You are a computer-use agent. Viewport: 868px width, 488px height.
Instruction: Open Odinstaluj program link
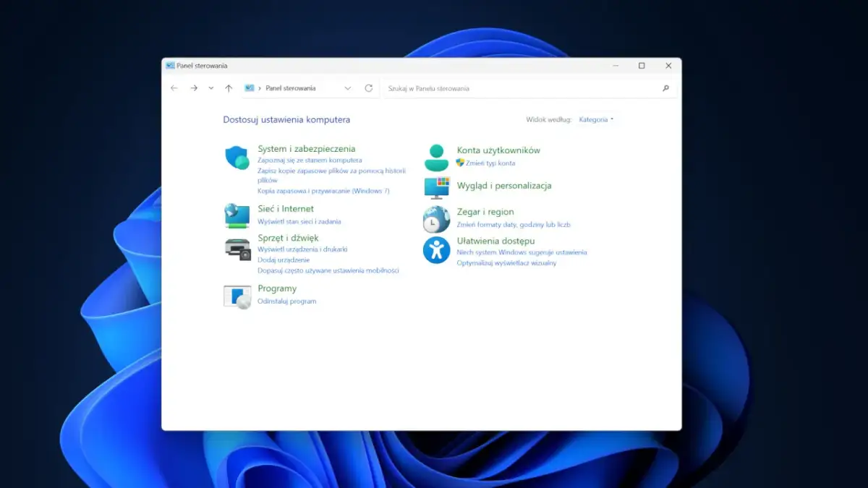(x=286, y=301)
